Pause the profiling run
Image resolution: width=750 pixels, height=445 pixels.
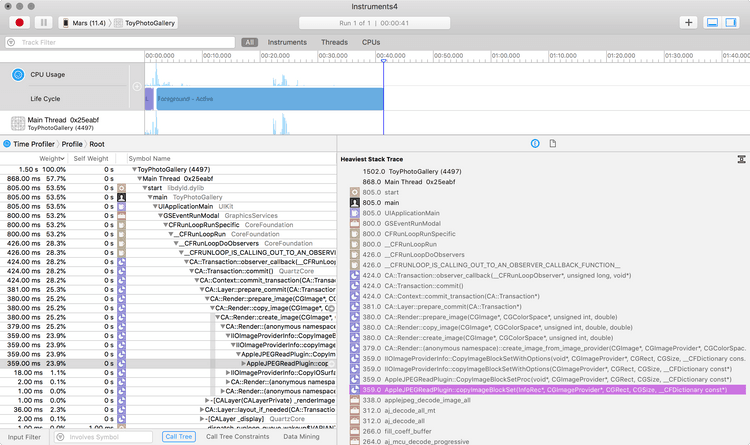(x=44, y=22)
